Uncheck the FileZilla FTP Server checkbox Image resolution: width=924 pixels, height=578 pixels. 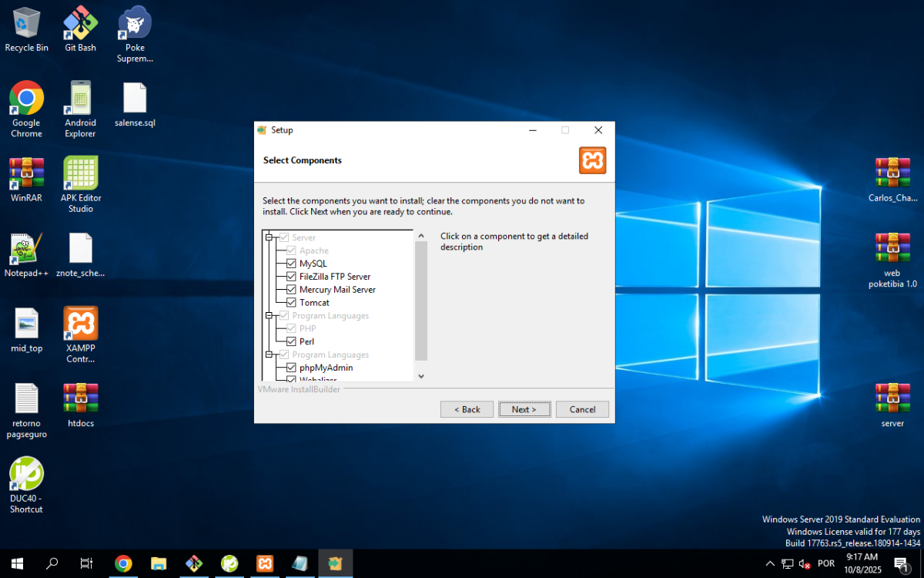pyautogui.click(x=291, y=277)
